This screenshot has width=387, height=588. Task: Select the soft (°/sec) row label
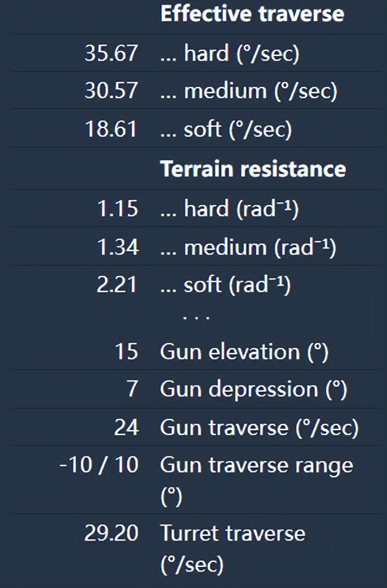pyautogui.click(x=225, y=129)
